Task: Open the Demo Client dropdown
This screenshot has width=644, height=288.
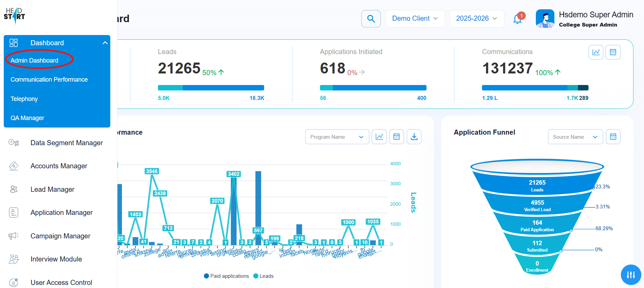Action: click(x=415, y=19)
